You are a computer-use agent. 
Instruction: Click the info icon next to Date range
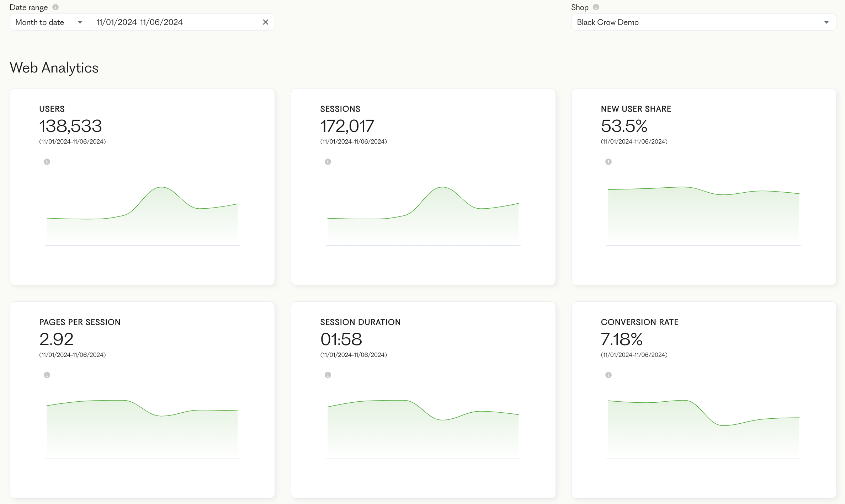click(x=55, y=7)
